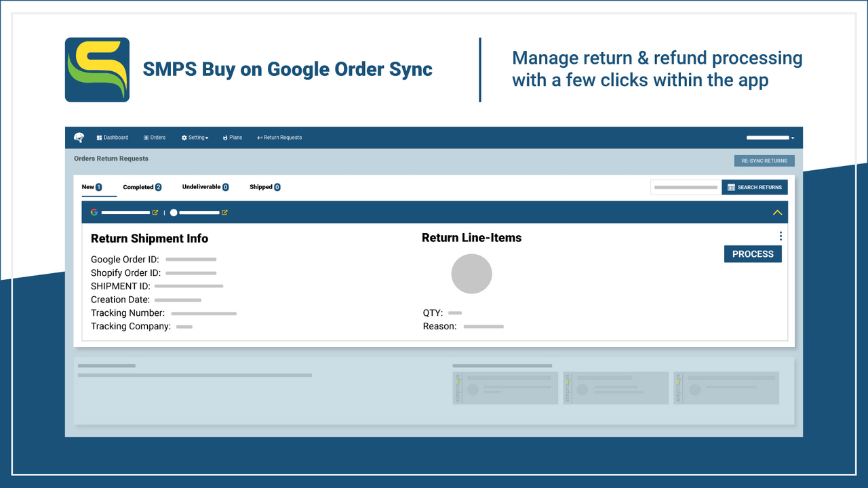The width and height of the screenshot is (868, 488).
Task: Click the Orders icon in top navbar
Action: coord(145,137)
